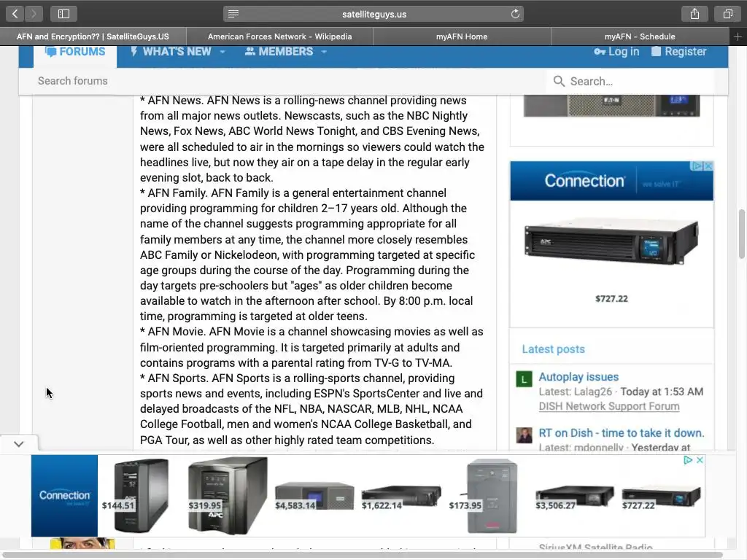
Task: Add a new tab with plus button
Action: 738,36
